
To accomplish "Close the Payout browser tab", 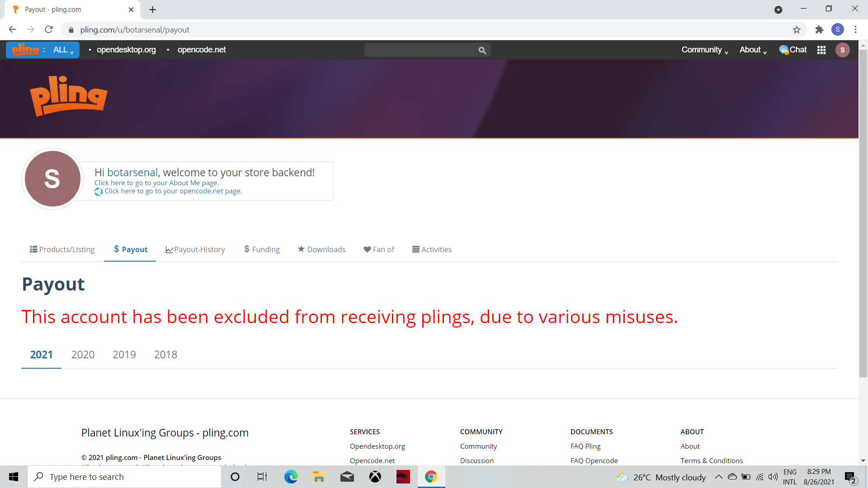I will click(131, 9).
